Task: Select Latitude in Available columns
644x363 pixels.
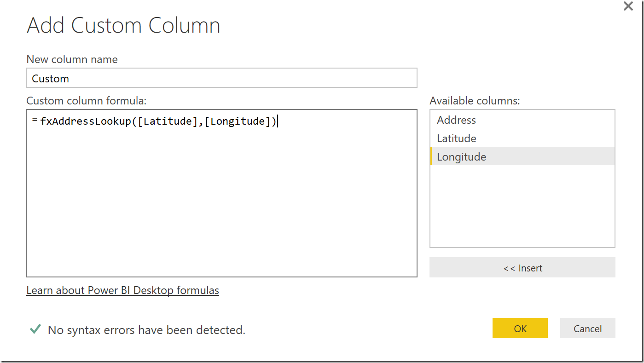Action: pos(456,138)
